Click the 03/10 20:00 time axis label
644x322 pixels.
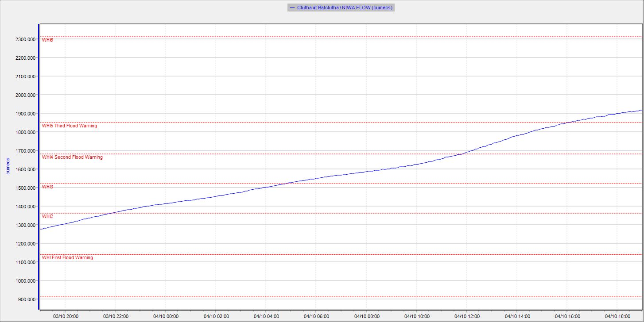[66, 316]
